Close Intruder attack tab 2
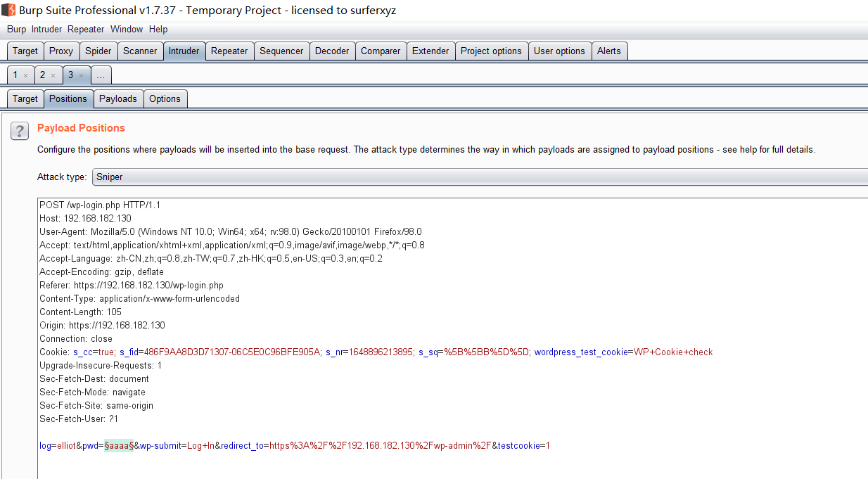868x479 pixels. tap(53, 75)
